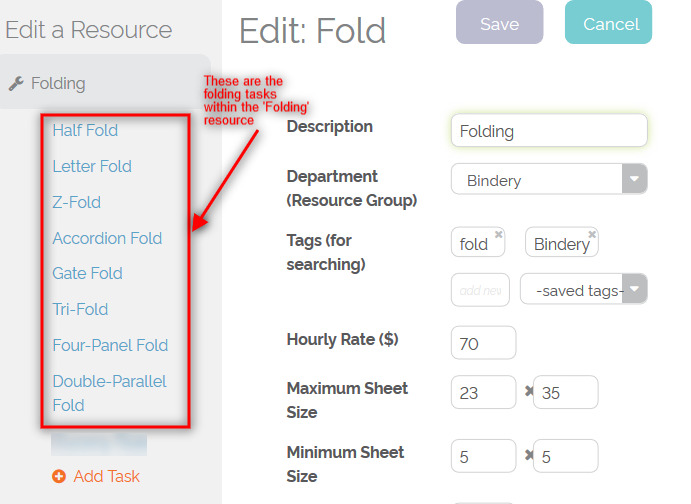The image size is (691, 504).
Task: Click the Description text field
Action: [x=549, y=131]
